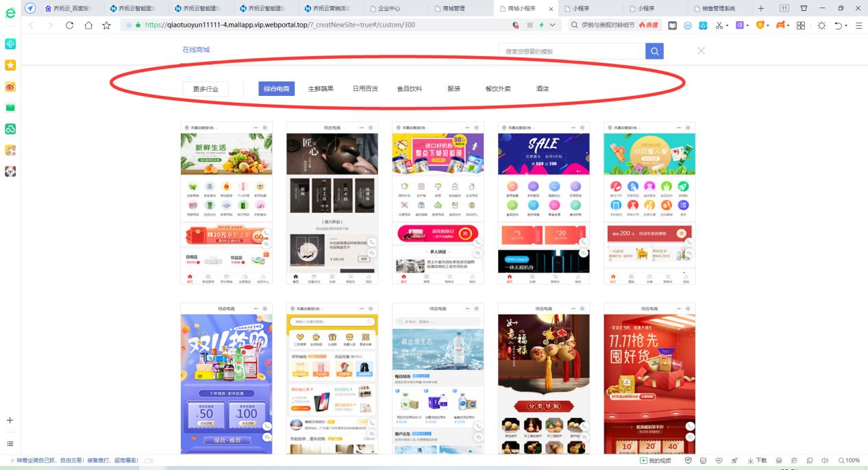Click the star bookmark icon near address bar
Viewport: 868px width, 470px height.
pos(105,25)
